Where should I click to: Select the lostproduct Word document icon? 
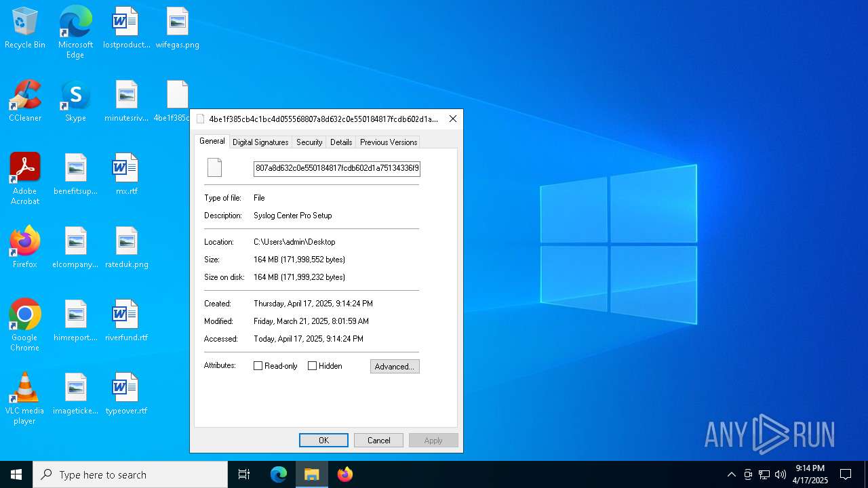coord(126,28)
